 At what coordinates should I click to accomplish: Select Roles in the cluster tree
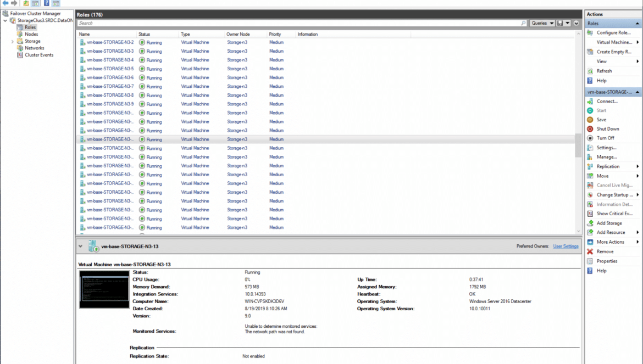(30, 27)
